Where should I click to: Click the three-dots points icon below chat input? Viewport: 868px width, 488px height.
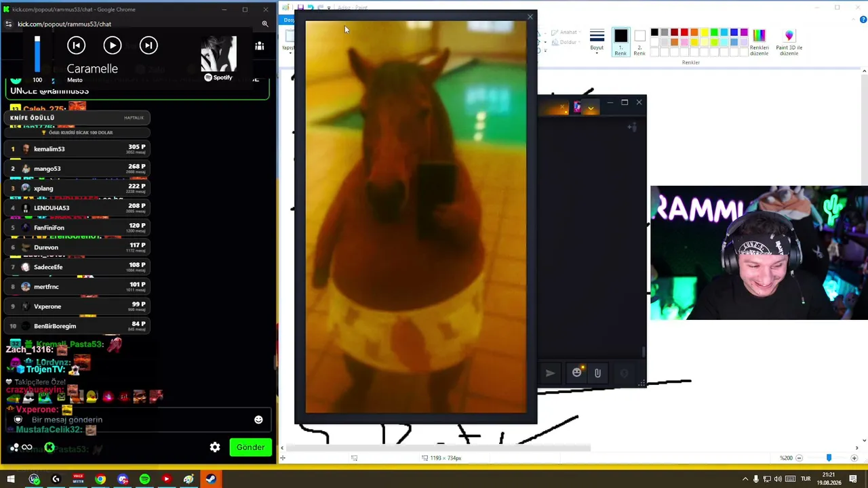click(14, 447)
